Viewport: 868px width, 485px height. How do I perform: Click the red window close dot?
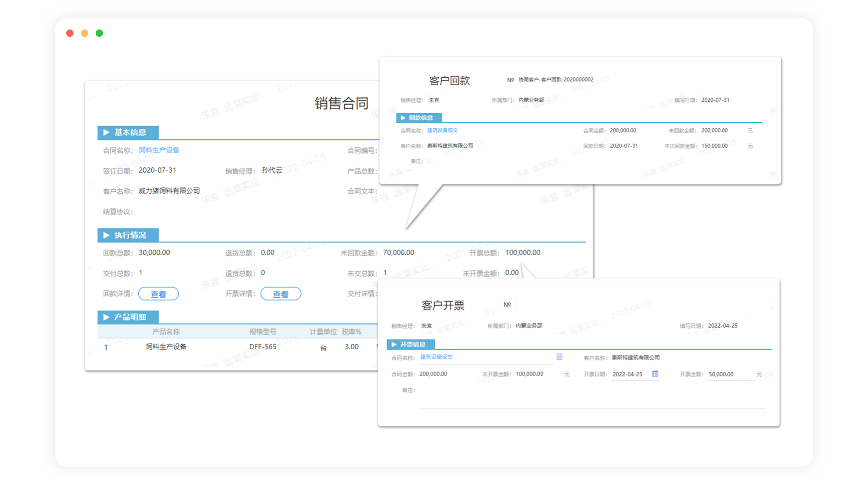coord(70,33)
